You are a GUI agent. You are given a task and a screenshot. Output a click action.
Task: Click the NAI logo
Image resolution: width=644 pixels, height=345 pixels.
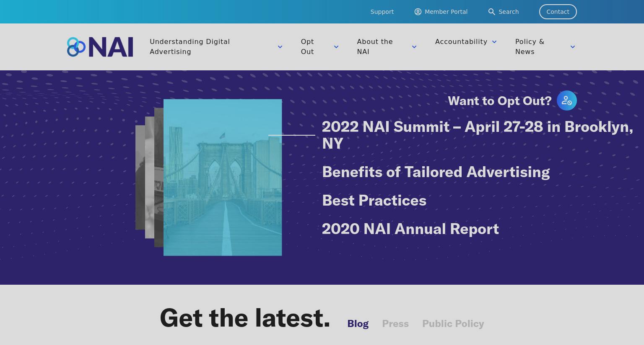point(100,47)
